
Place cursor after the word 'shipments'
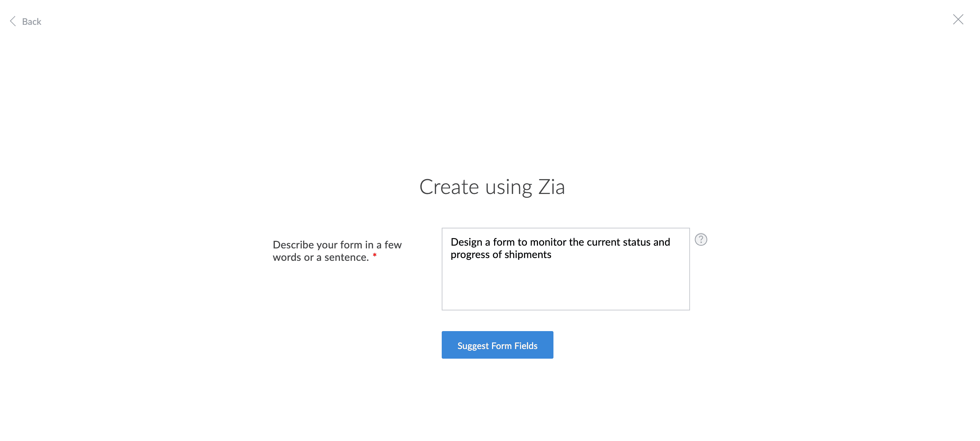(x=552, y=255)
